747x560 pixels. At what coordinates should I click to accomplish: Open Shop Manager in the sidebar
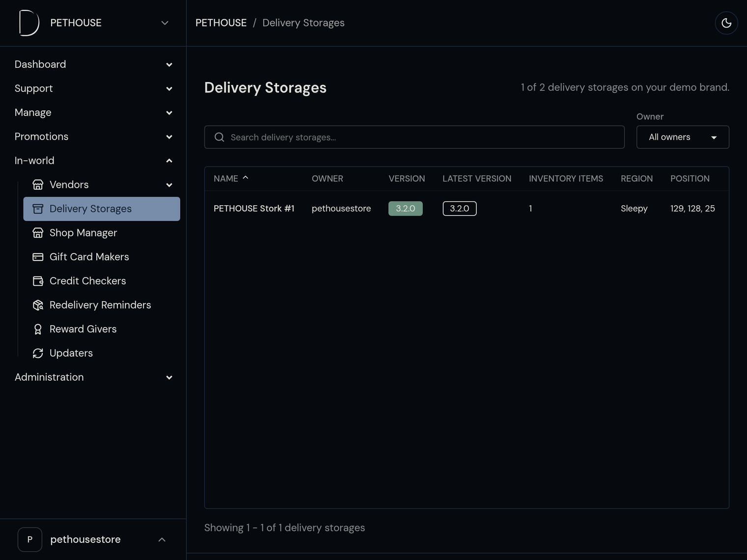click(x=102, y=233)
